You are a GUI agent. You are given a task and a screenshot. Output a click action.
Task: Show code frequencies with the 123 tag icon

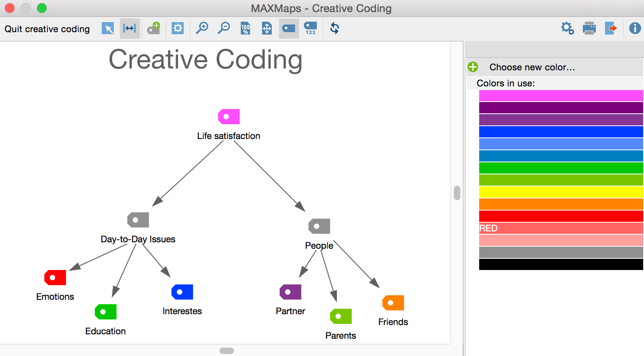[x=310, y=29]
